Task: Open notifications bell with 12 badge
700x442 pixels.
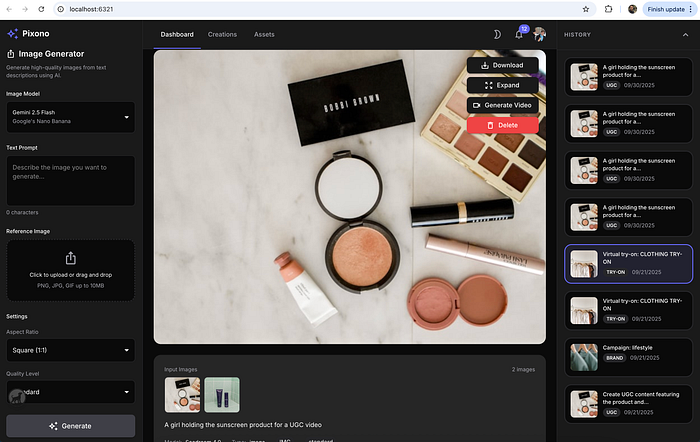Action: pos(519,34)
